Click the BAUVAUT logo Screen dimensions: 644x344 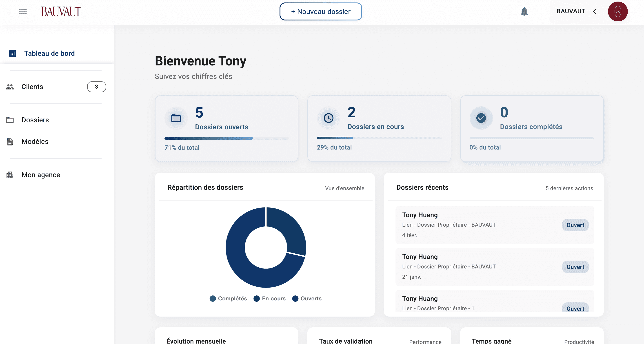(x=61, y=11)
